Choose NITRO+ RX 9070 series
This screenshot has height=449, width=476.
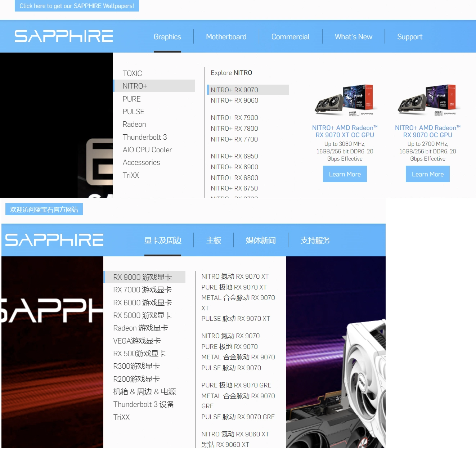[x=248, y=90]
